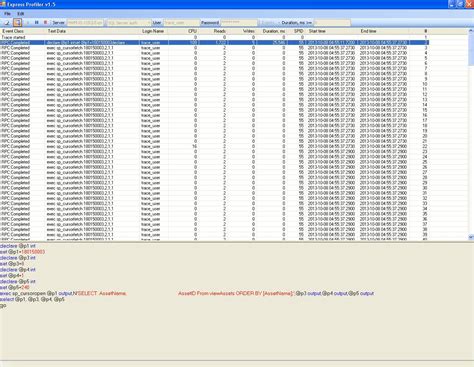Click the scroll up arrow of the trace list

coord(471,31)
